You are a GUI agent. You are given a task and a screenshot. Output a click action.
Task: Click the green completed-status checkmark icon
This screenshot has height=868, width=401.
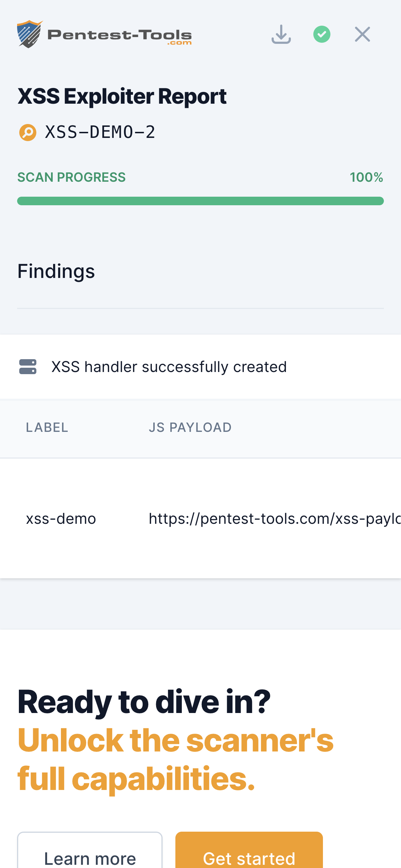coord(321,34)
